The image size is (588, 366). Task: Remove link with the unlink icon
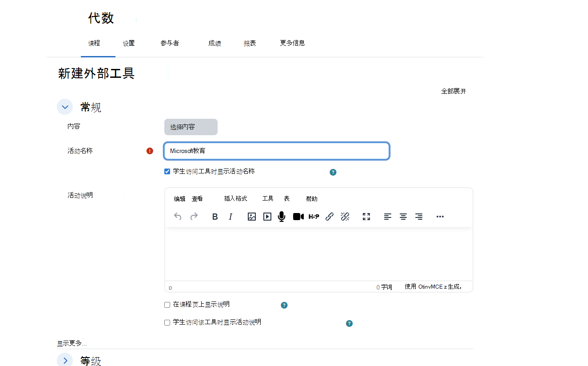pos(345,217)
